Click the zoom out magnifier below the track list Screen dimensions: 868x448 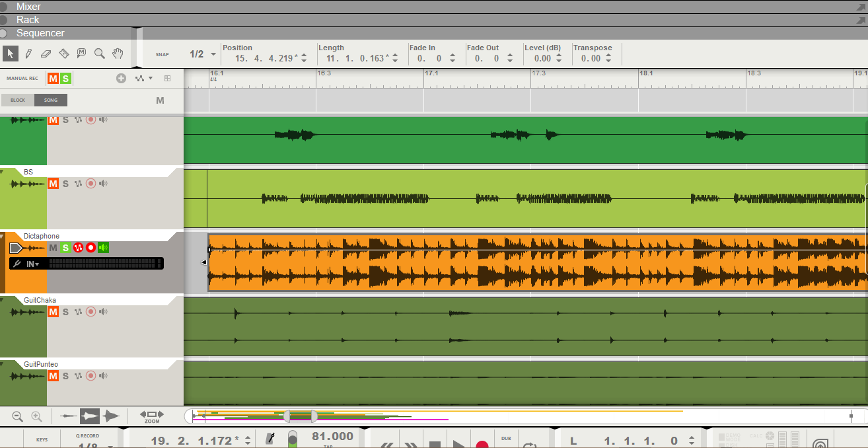tap(18, 416)
